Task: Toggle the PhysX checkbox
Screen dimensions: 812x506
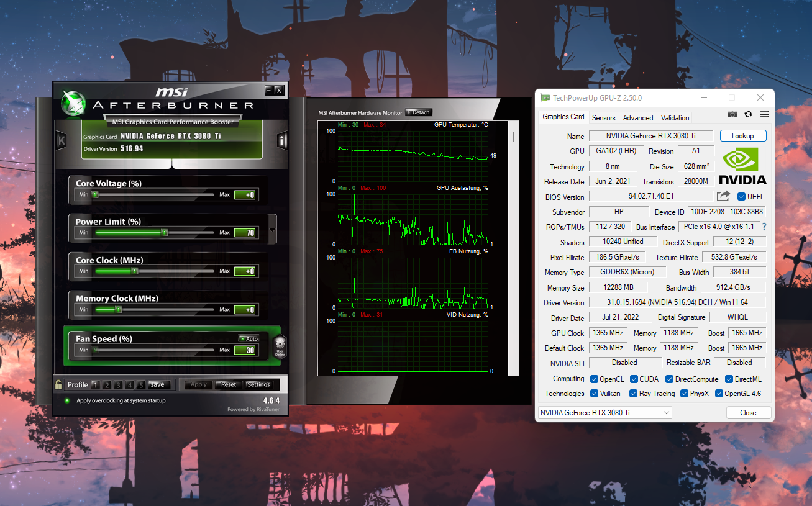Action: point(685,394)
